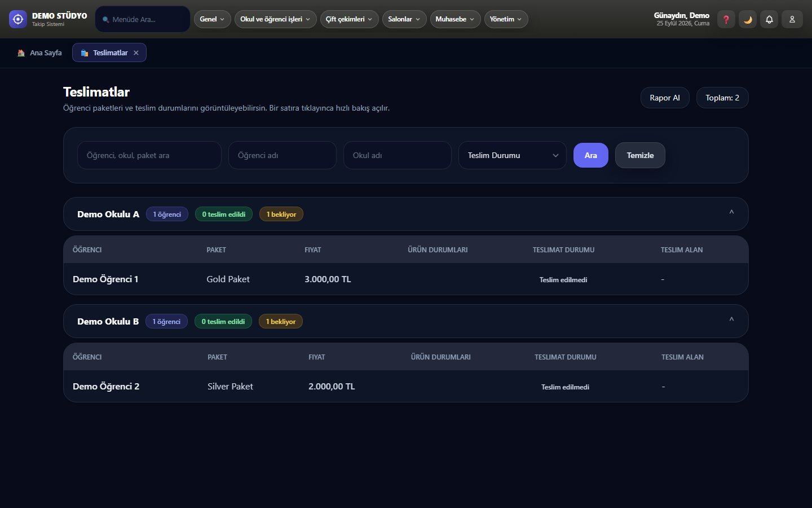Click the Demo Stüdyo logo icon
This screenshot has height=508, width=812.
point(18,19)
